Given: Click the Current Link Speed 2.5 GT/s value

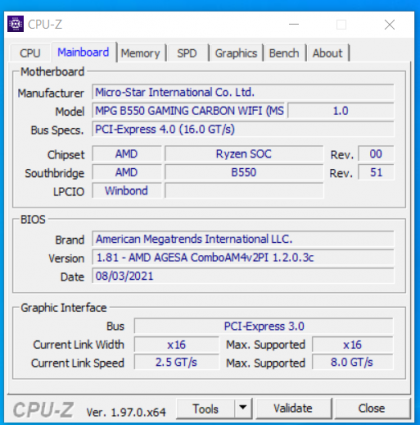Looking at the screenshot, I should pyautogui.click(x=176, y=362).
